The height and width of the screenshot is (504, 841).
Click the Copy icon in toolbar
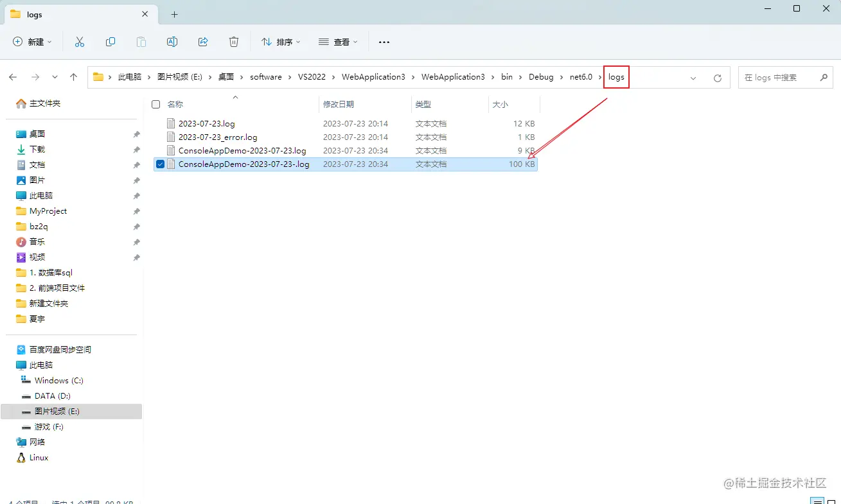pos(111,42)
